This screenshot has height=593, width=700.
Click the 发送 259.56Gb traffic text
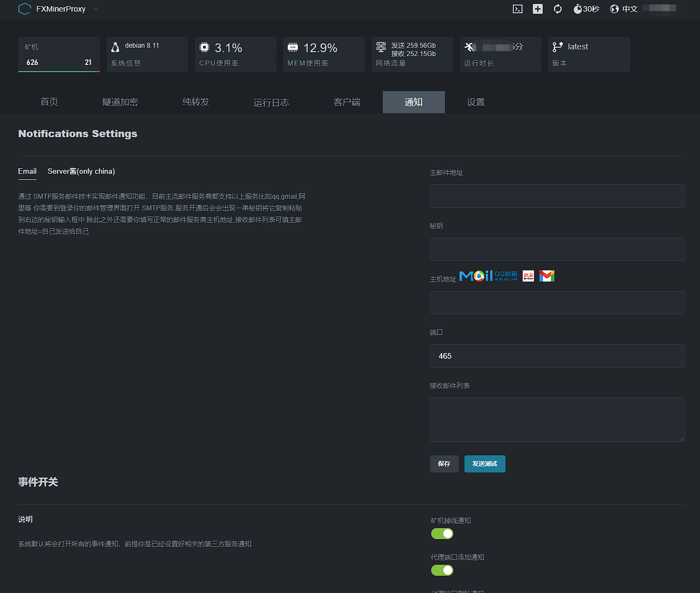coord(413,46)
